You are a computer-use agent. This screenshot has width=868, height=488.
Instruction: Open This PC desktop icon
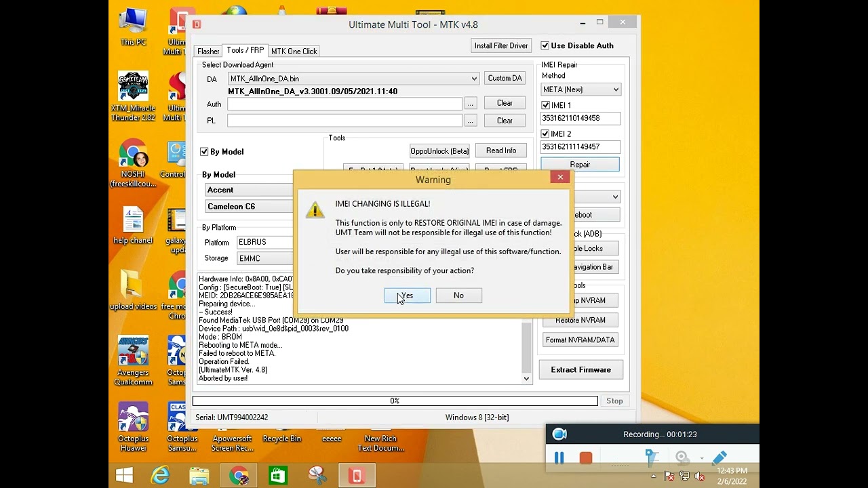(x=134, y=27)
